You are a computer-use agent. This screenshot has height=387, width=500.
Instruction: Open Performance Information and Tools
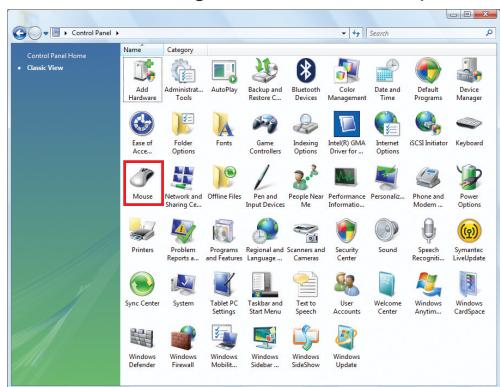(x=347, y=186)
